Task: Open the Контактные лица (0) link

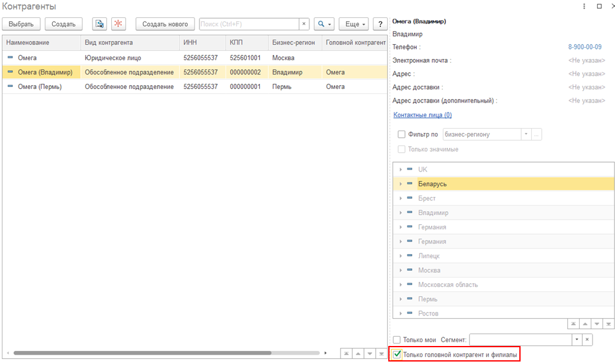Action: [x=422, y=115]
